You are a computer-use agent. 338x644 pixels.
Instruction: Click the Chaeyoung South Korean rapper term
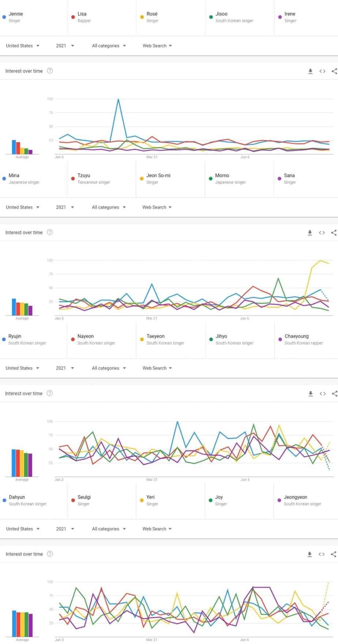point(303,340)
